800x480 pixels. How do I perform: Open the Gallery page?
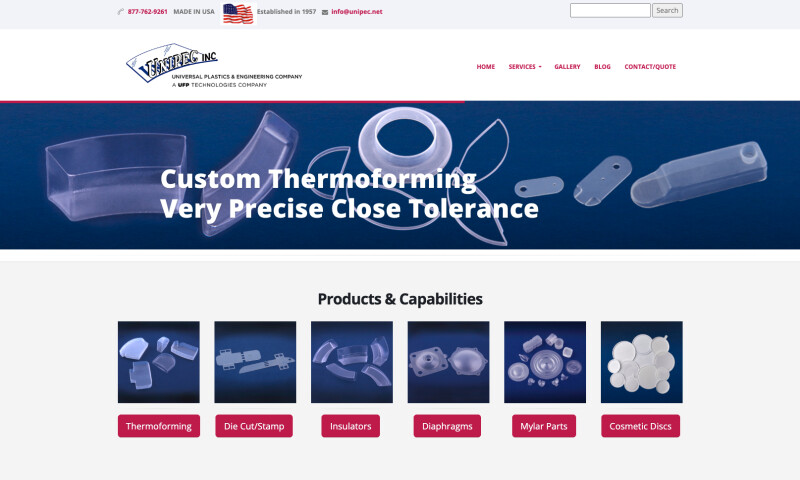click(567, 67)
